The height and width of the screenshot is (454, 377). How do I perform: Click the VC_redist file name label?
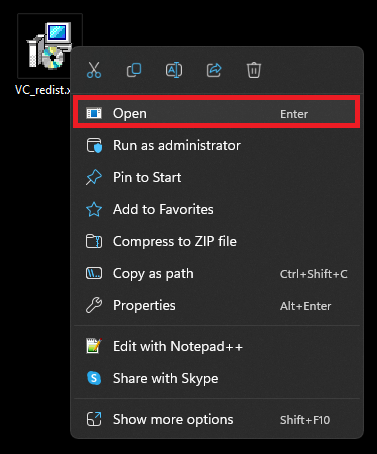43,90
